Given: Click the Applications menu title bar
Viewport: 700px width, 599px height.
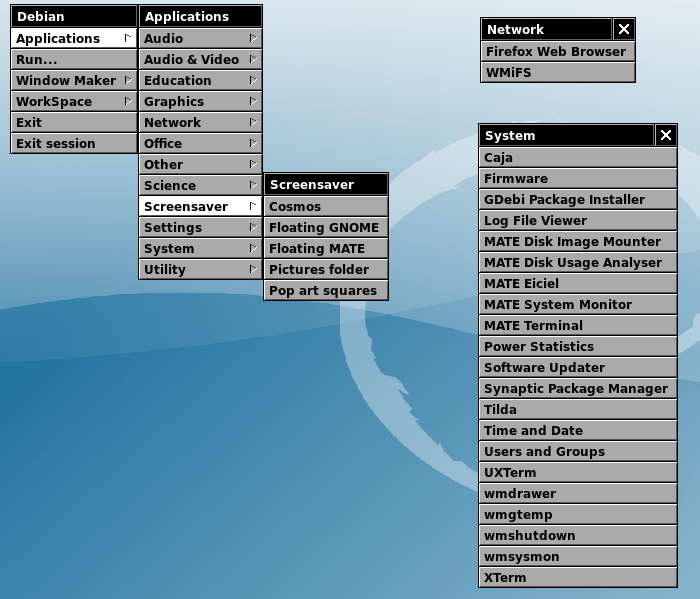Looking at the screenshot, I should (x=200, y=17).
